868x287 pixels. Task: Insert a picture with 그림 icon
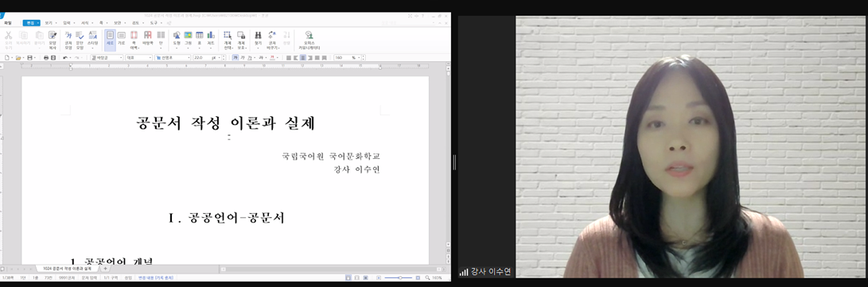pos(188,39)
